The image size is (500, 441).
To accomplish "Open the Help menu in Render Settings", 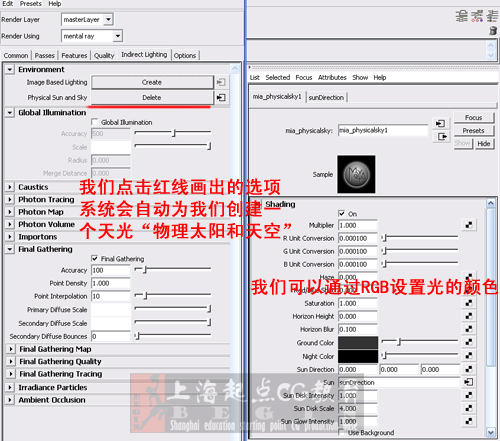I will click(x=55, y=4).
